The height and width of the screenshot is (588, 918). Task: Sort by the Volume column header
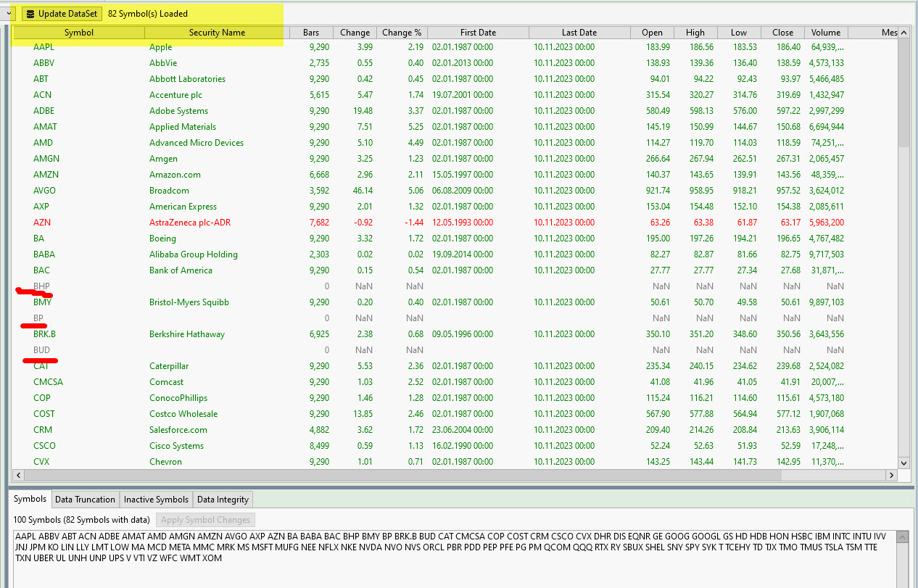pyautogui.click(x=826, y=33)
